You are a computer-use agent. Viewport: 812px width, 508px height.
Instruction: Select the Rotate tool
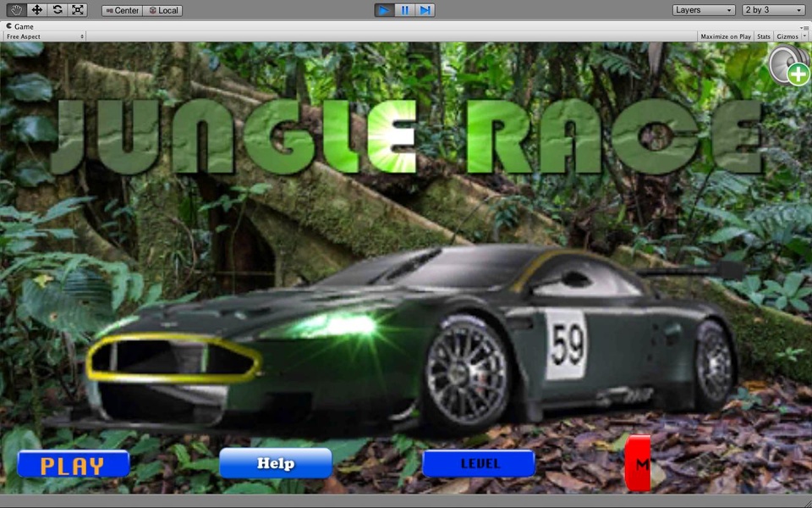click(x=57, y=10)
